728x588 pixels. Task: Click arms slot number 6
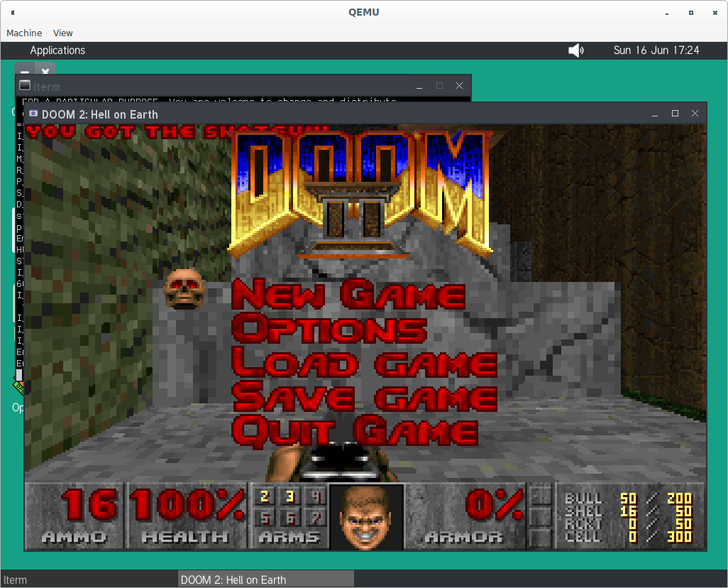click(291, 518)
